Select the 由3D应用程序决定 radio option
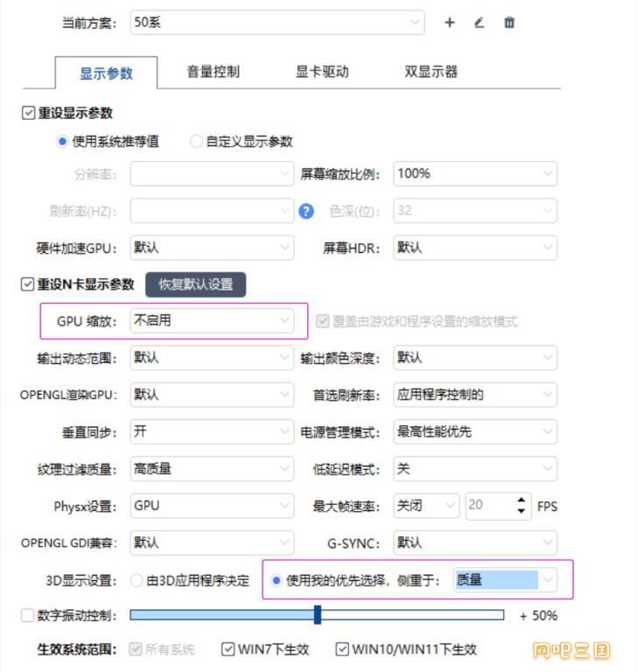The width and height of the screenshot is (637, 672). tap(136, 580)
